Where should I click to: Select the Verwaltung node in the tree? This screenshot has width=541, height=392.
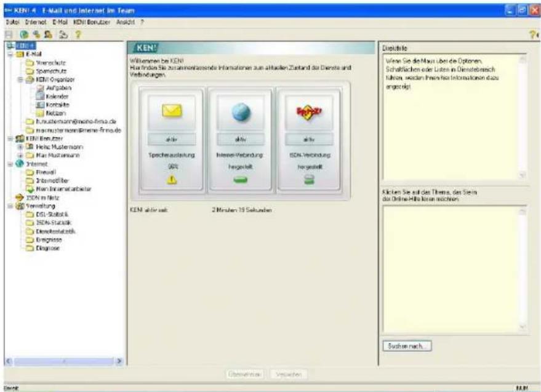pos(41,206)
